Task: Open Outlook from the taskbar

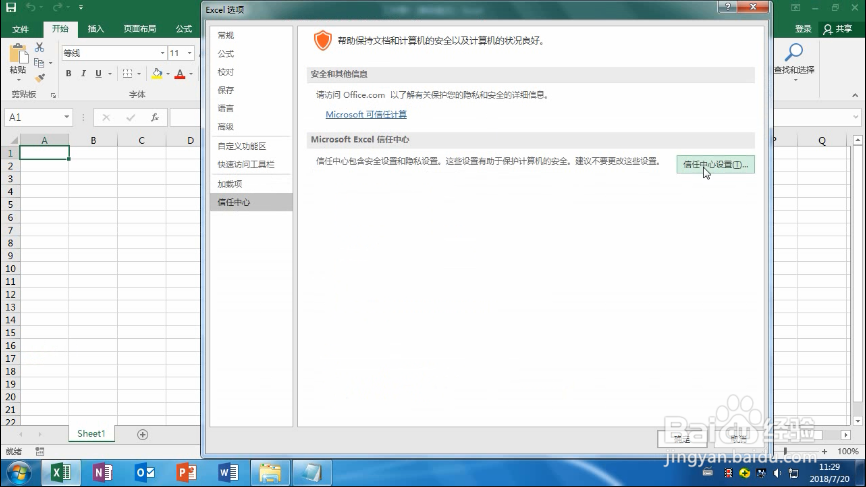Action: coord(145,473)
